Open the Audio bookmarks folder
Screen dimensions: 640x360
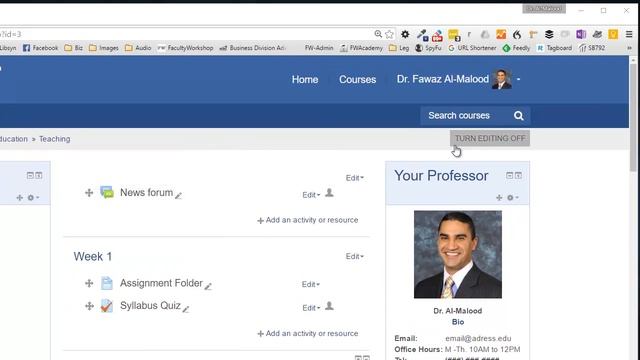click(x=138, y=48)
